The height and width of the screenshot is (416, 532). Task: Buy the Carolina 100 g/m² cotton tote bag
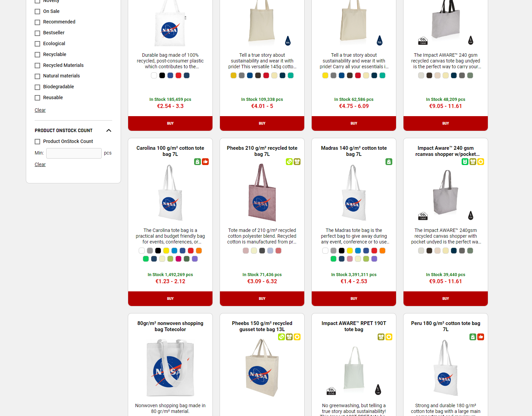pos(170,299)
